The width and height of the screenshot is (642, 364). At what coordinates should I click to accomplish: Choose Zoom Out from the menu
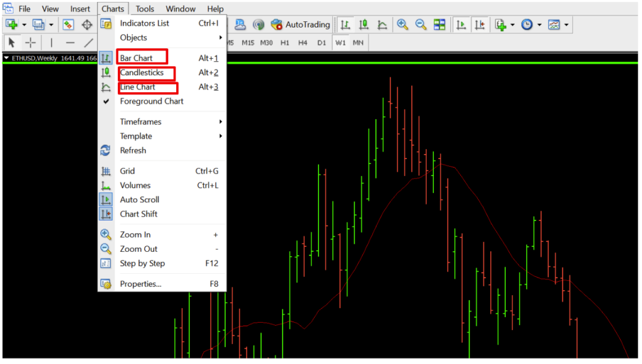(162, 249)
